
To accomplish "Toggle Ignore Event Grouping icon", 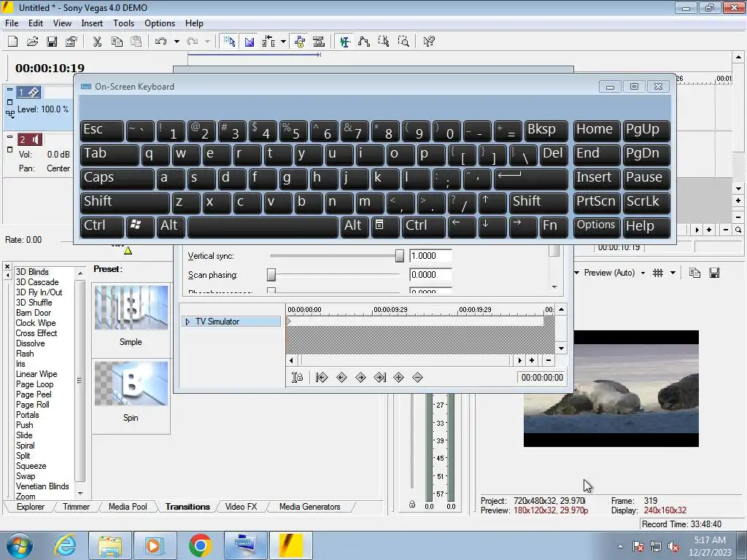I will click(319, 42).
